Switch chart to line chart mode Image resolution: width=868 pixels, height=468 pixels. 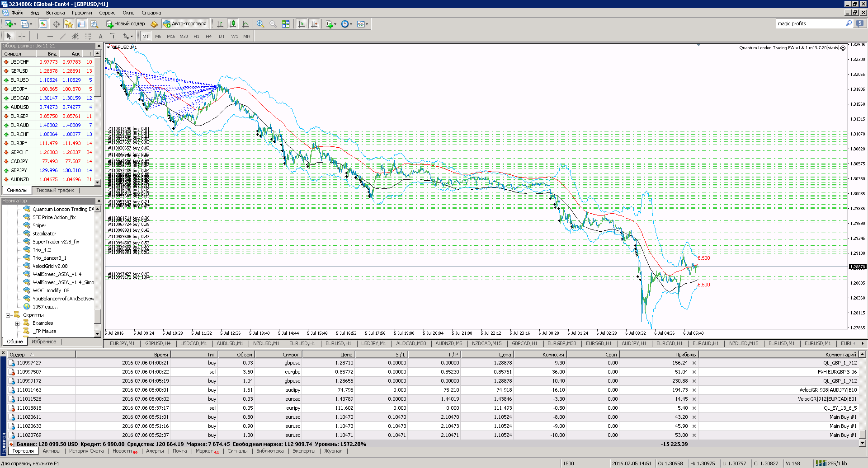point(245,24)
